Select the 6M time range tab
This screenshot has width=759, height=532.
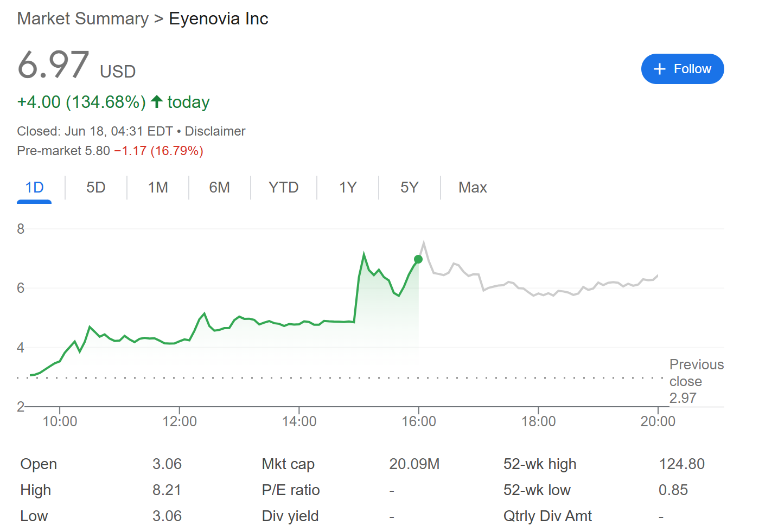[220, 188]
